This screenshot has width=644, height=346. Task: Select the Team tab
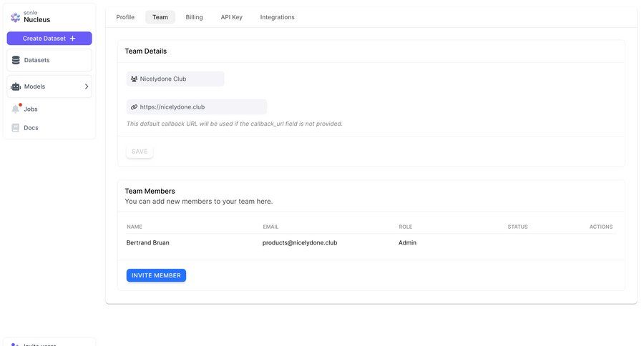tap(160, 17)
